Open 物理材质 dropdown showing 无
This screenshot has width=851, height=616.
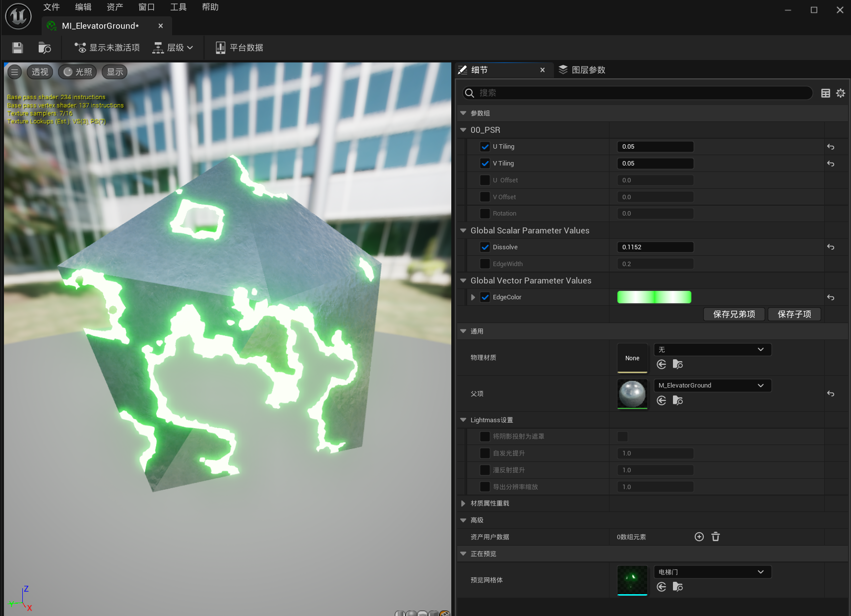click(x=713, y=350)
